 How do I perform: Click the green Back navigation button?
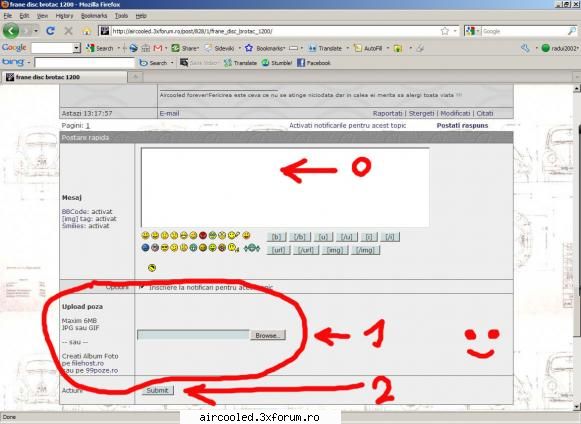(11, 31)
